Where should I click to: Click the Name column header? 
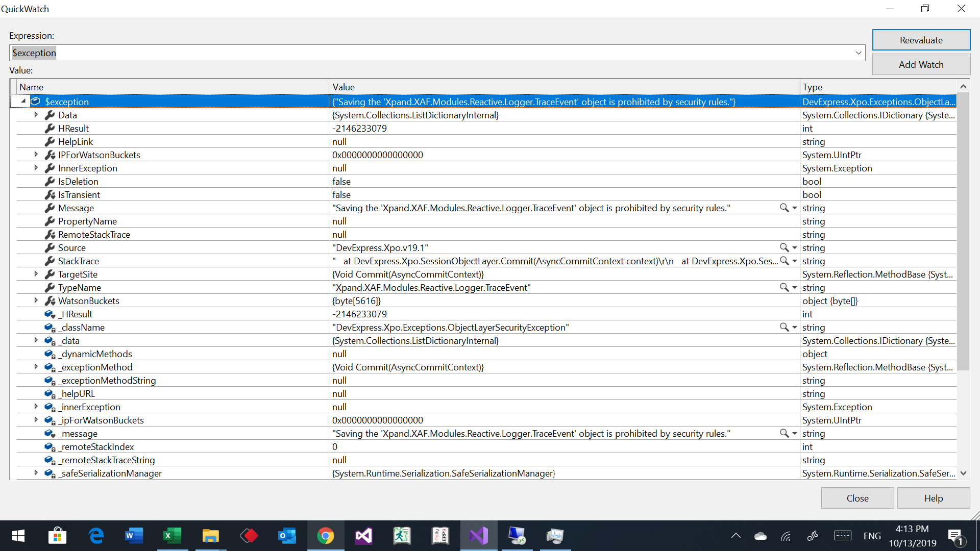[174, 87]
